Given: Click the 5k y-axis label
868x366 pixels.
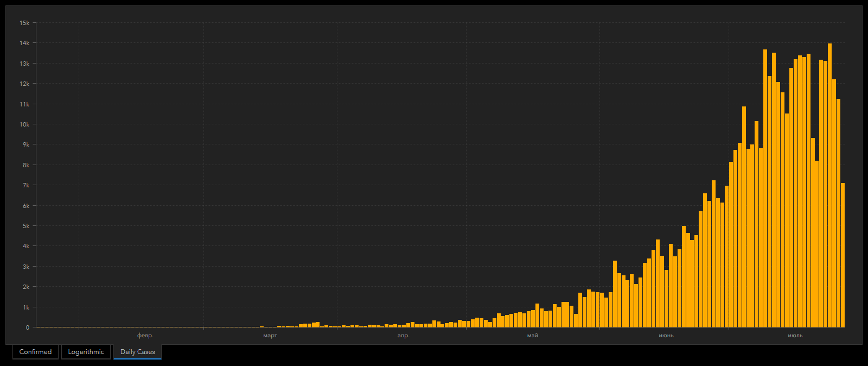Looking at the screenshot, I should pyautogui.click(x=26, y=226).
